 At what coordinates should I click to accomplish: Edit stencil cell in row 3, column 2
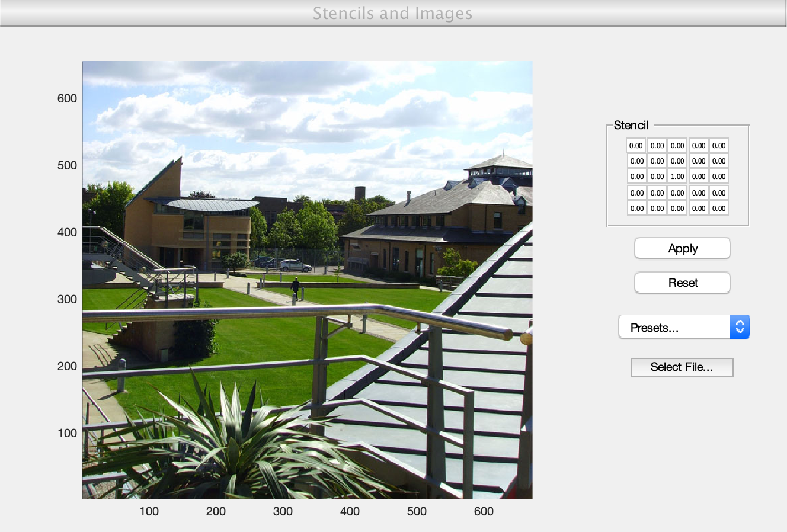[x=657, y=176]
